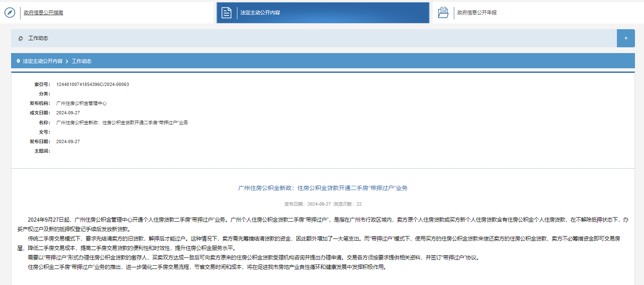Click the folder icon beside 政府信息公开年报

443,13
